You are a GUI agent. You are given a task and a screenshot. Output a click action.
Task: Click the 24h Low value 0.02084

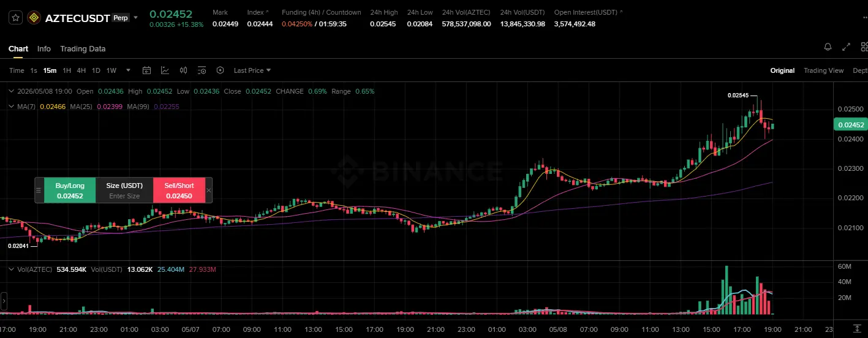[x=420, y=24]
